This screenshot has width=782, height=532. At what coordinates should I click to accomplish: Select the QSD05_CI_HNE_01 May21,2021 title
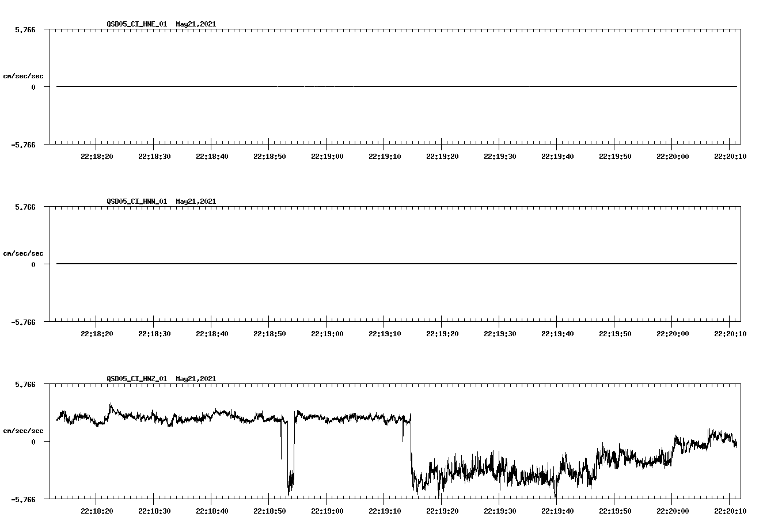(161, 24)
